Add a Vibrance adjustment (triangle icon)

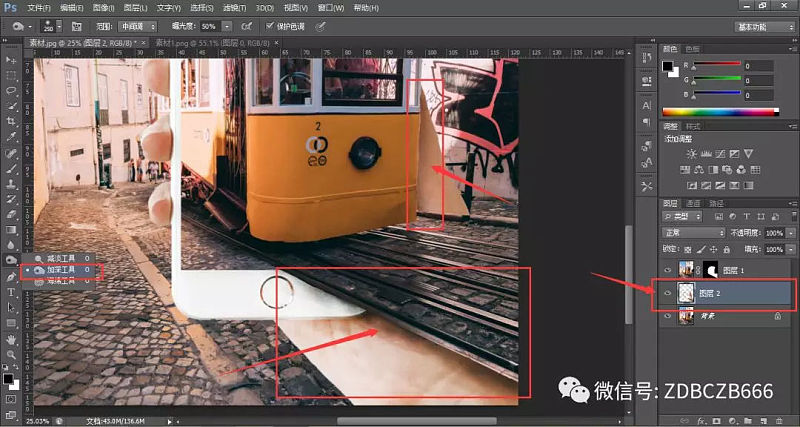(x=748, y=154)
